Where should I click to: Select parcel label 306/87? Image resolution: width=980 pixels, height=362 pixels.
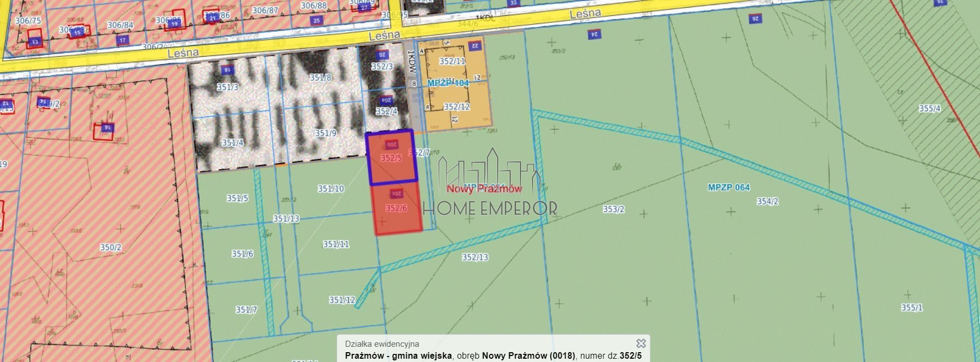click(x=265, y=10)
